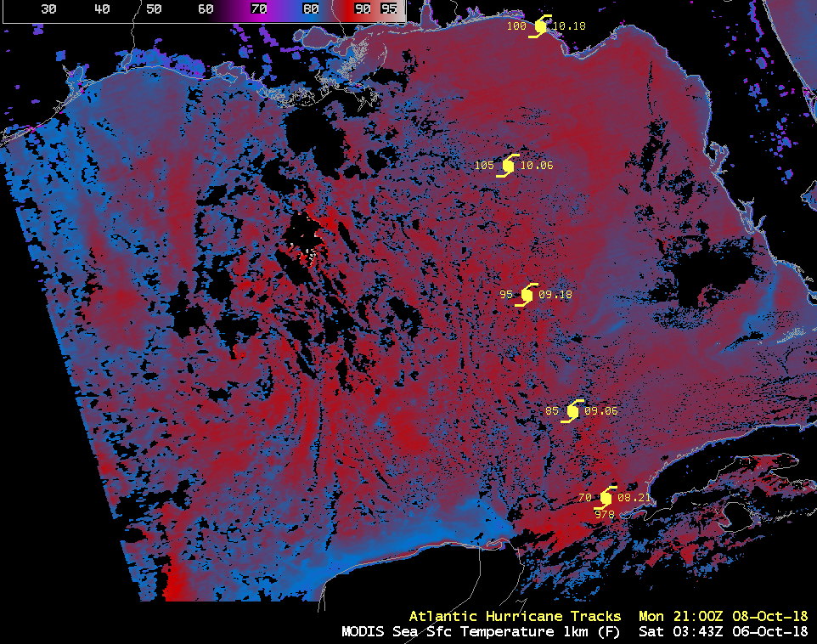This screenshot has width=817, height=644.
Task: Click the 60 mark on the color scale
Action: pyautogui.click(x=206, y=8)
